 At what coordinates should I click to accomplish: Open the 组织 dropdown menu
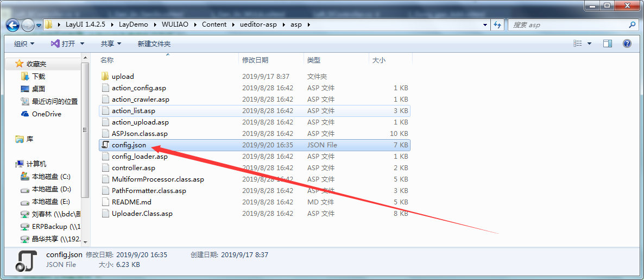point(24,43)
